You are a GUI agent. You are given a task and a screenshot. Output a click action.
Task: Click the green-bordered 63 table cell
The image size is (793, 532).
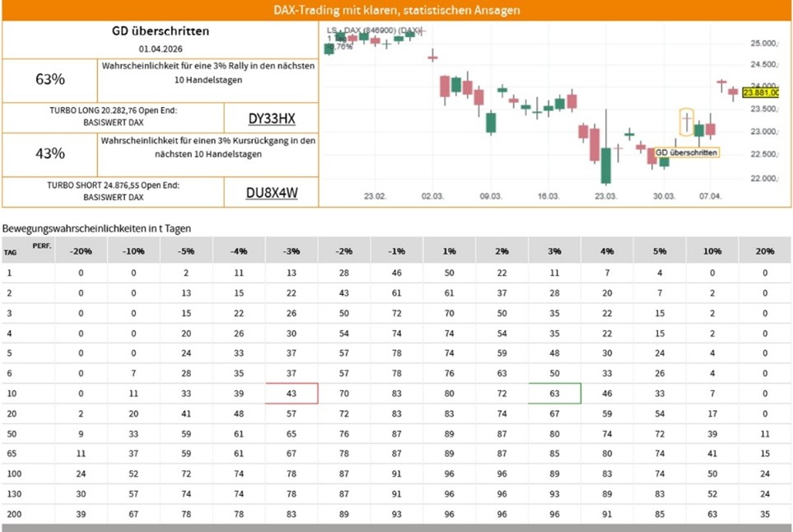555,394
